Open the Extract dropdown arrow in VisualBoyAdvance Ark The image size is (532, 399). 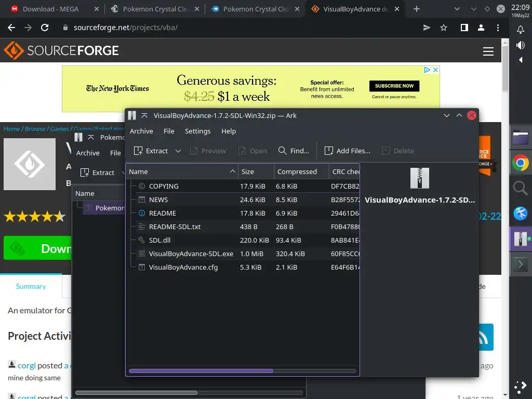point(178,151)
